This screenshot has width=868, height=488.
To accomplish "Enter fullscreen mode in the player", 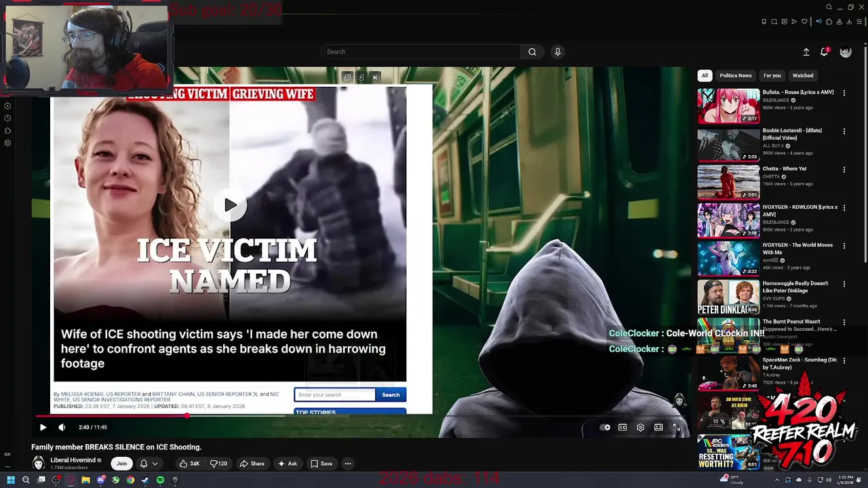I will [676, 427].
